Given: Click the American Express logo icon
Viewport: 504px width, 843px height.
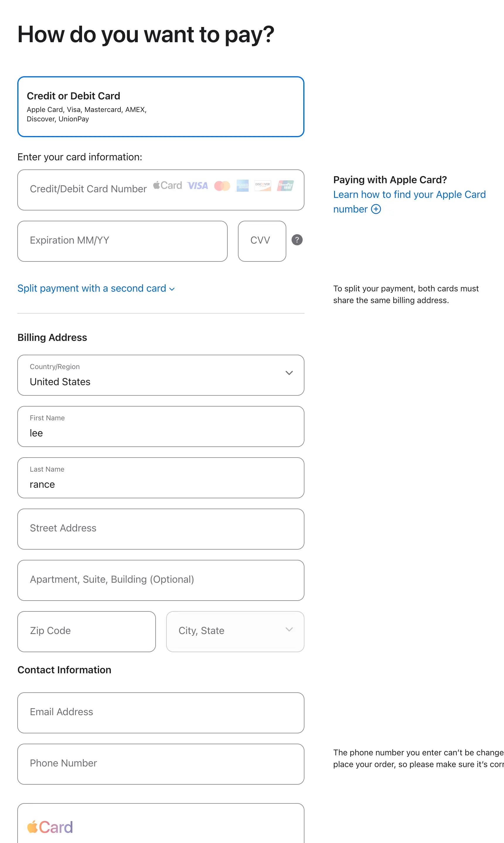Looking at the screenshot, I should [243, 186].
